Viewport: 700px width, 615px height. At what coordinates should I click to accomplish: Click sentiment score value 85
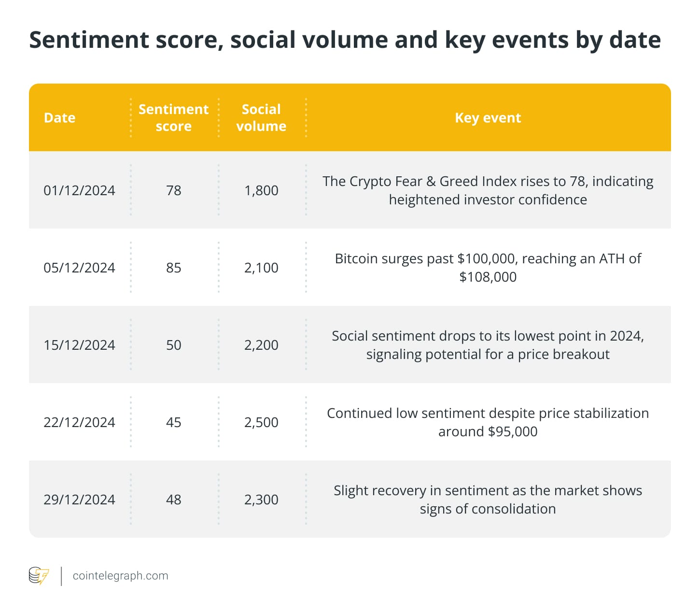[173, 268]
